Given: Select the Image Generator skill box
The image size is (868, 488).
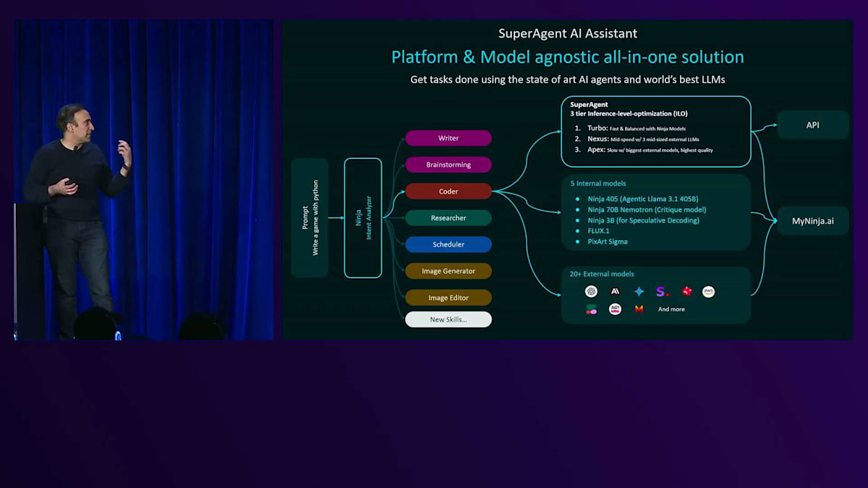Looking at the screenshot, I should pyautogui.click(x=448, y=271).
